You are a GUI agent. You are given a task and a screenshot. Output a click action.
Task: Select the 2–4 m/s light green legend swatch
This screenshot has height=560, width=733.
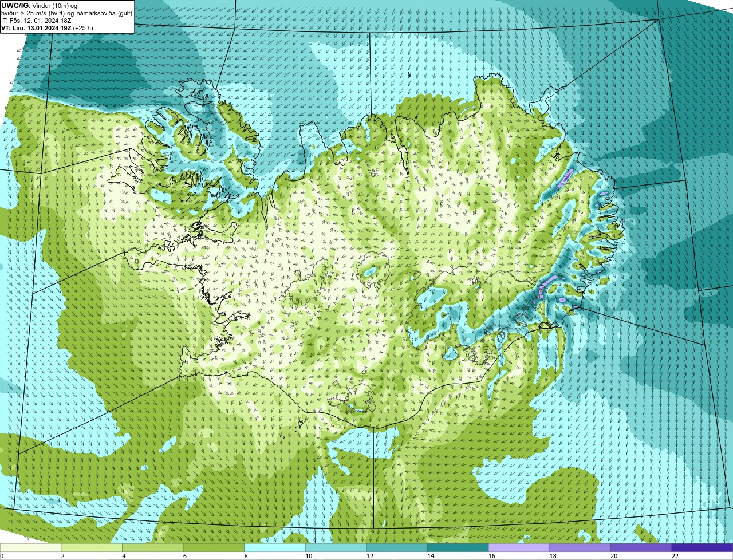(92, 547)
